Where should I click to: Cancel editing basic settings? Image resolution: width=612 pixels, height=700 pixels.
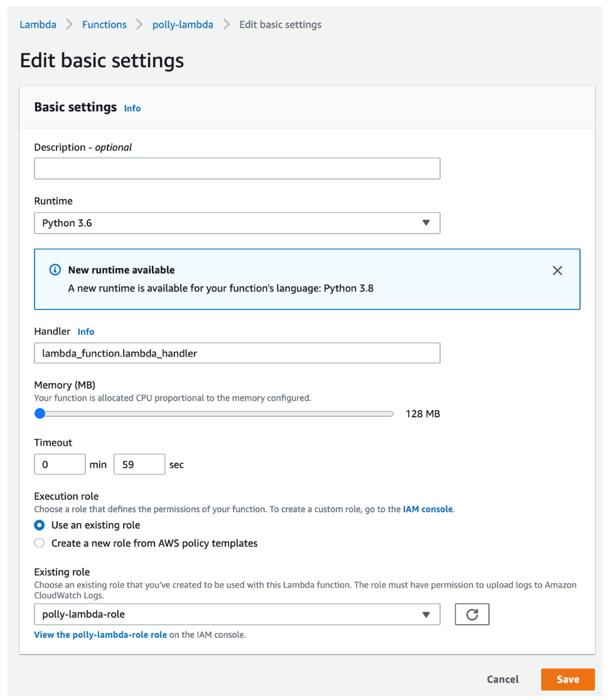coord(503,679)
